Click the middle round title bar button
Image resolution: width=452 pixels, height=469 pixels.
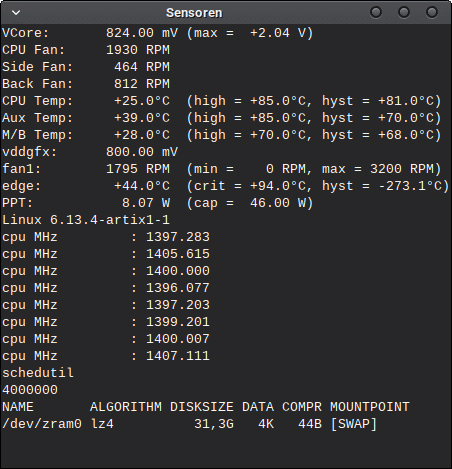point(404,12)
